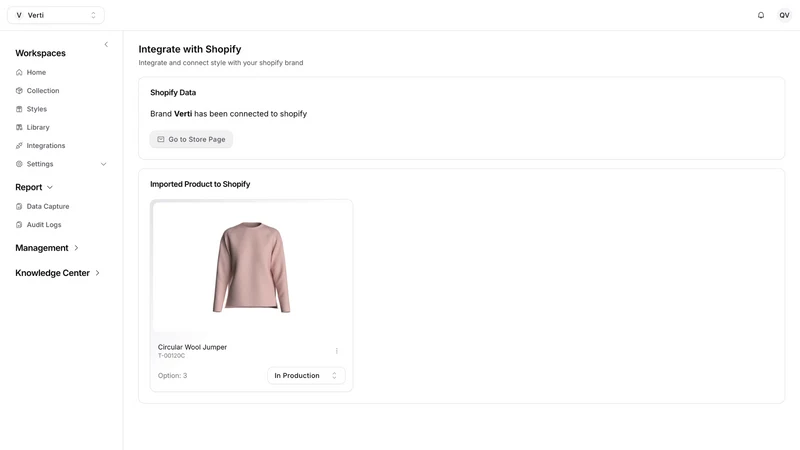Click the Data Capture icon
The height and width of the screenshot is (450, 800).
[19, 207]
